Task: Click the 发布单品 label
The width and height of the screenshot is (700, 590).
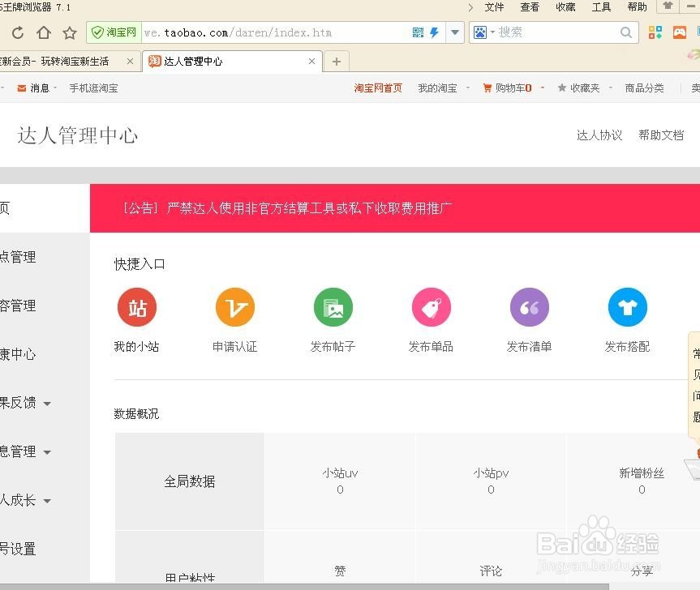Action: click(x=431, y=347)
